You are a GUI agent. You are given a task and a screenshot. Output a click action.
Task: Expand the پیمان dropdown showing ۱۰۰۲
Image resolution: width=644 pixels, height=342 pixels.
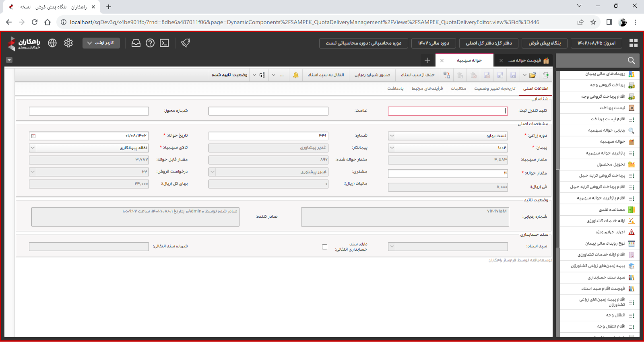[392, 148]
